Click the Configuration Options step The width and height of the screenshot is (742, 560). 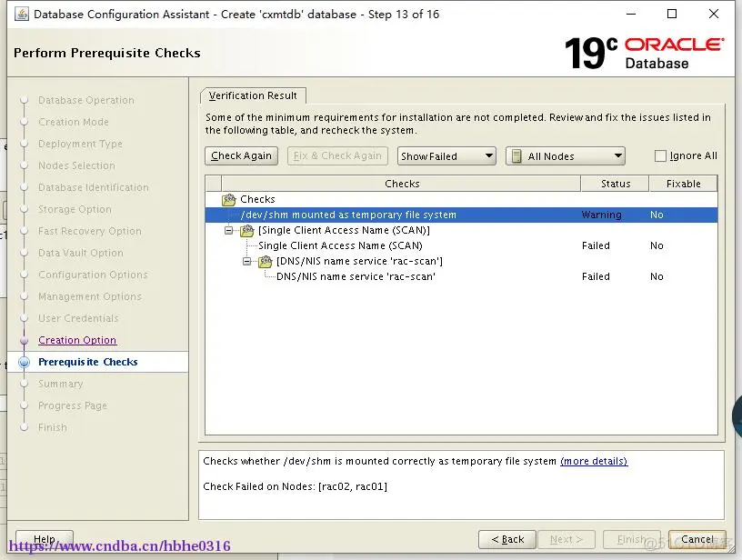tap(93, 275)
